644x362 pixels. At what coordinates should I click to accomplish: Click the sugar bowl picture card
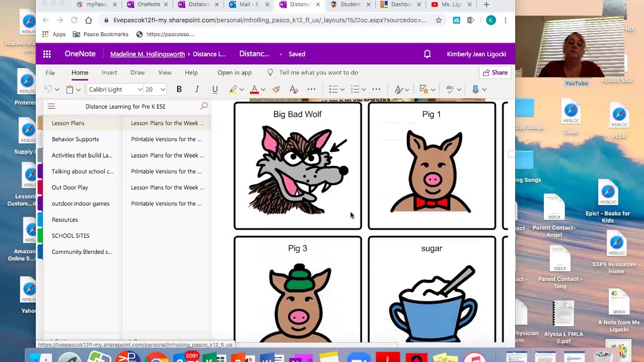pyautogui.click(x=432, y=290)
